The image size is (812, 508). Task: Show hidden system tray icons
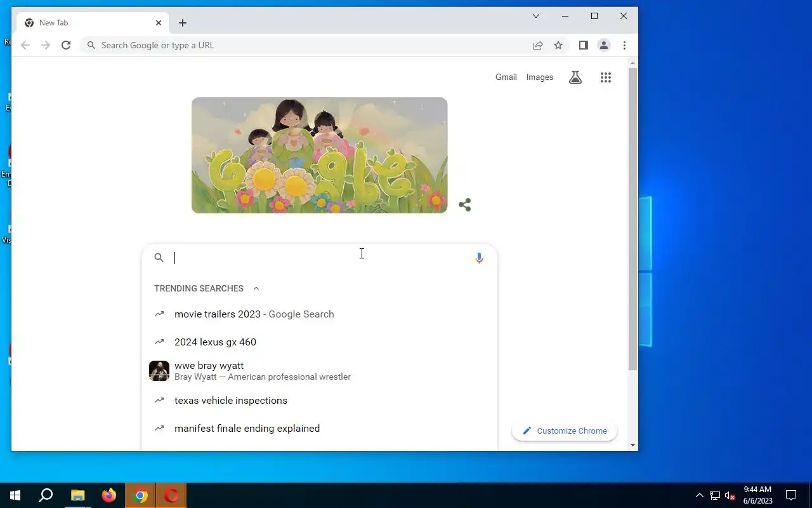click(700, 495)
